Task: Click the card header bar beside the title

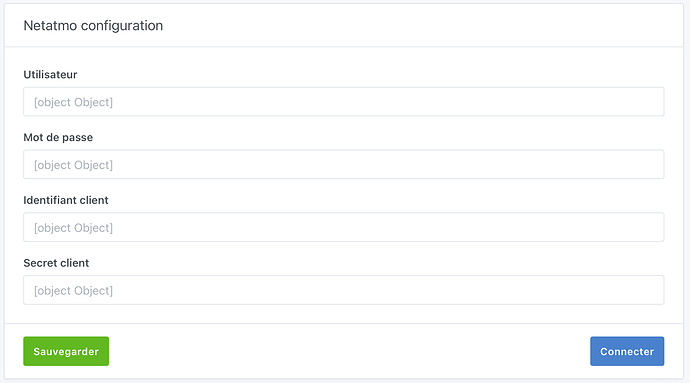Action: pyautogui.click(x=418, y=26)
